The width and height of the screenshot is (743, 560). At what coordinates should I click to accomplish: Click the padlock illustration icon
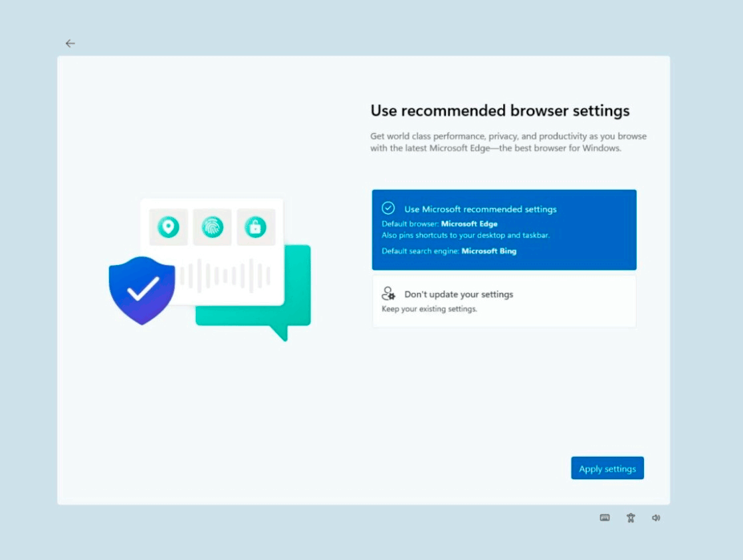[255, 227]
